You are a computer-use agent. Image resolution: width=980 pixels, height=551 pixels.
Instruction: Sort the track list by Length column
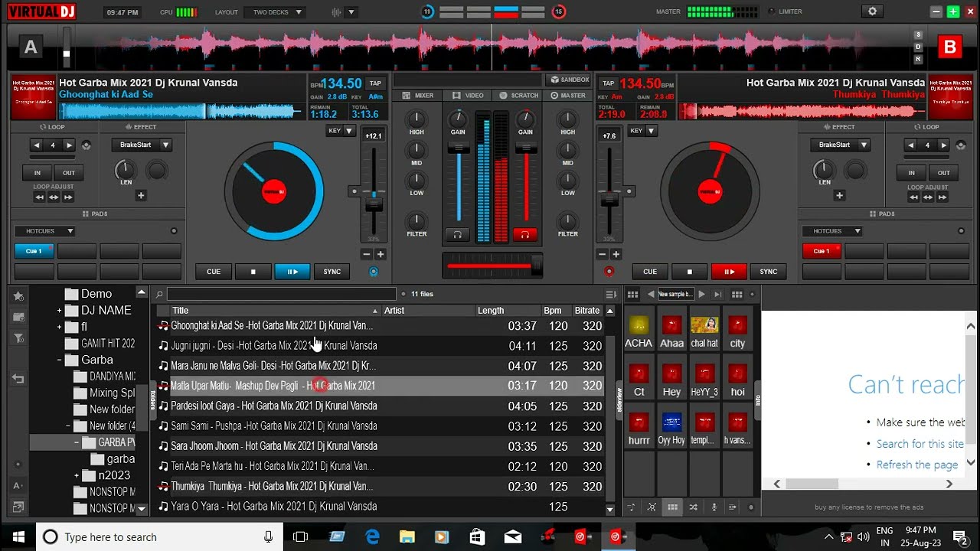(491, 311)
